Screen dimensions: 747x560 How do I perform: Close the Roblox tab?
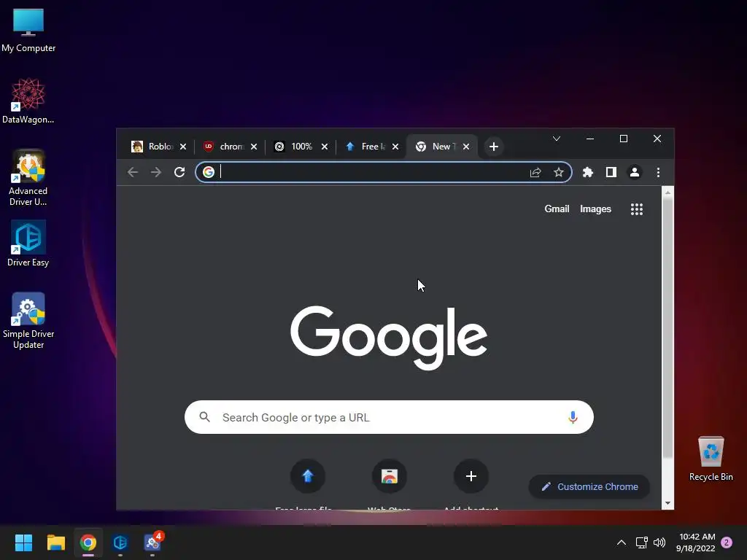click(x=183, y=147)
